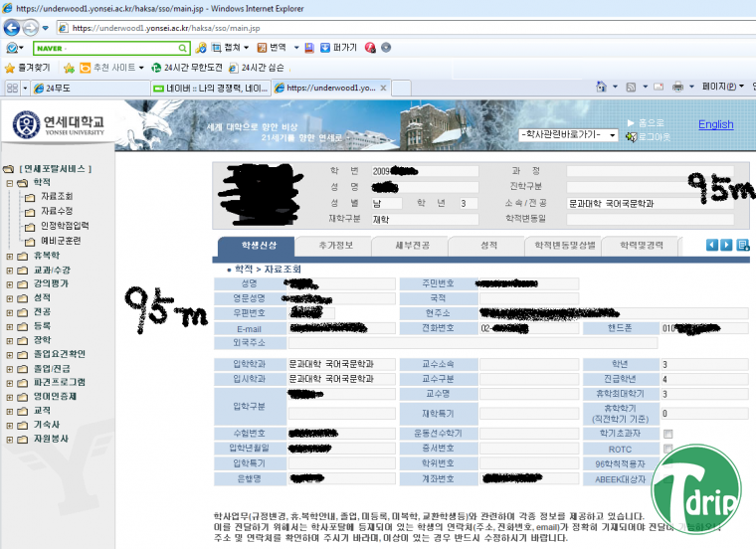Click the Naver toolbar logo icon at left
The image size is (756, 549).
point(11,48)
